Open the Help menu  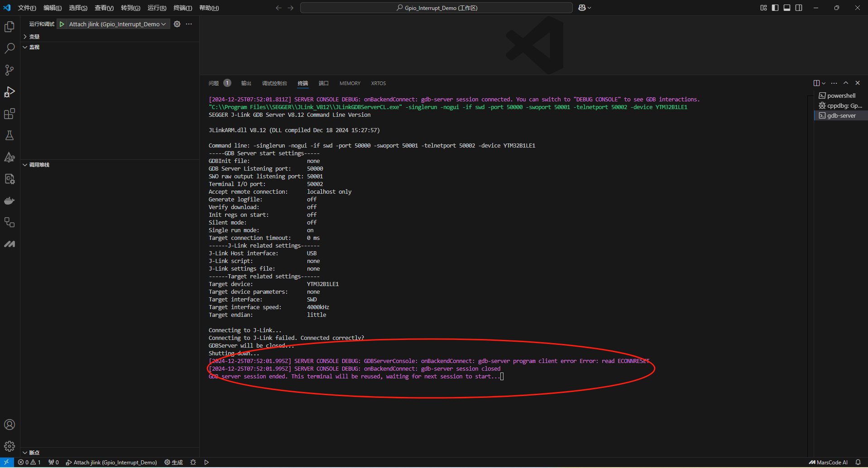coord(209,8)
